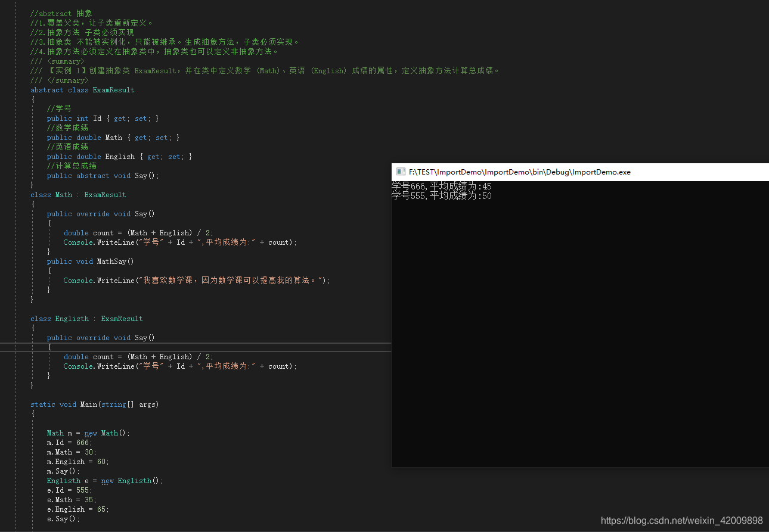Click the closing /// </summary> tag line
Viewport: 769px width, 532px height.
click(60, 80)
